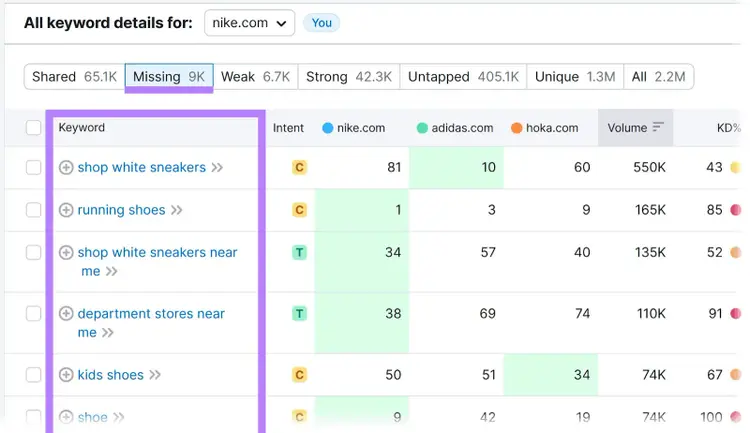Click the Intent column header

(x=288, y=128)
